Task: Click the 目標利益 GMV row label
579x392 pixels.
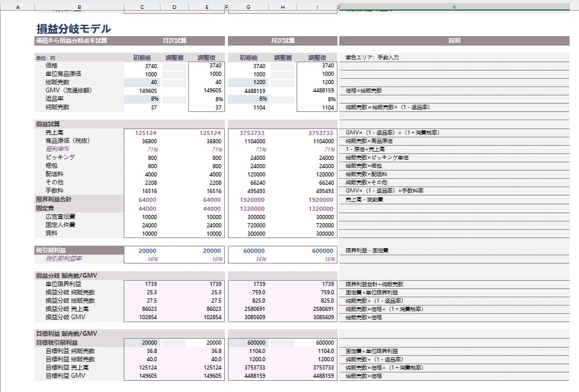Action: (x=65, y=376)
